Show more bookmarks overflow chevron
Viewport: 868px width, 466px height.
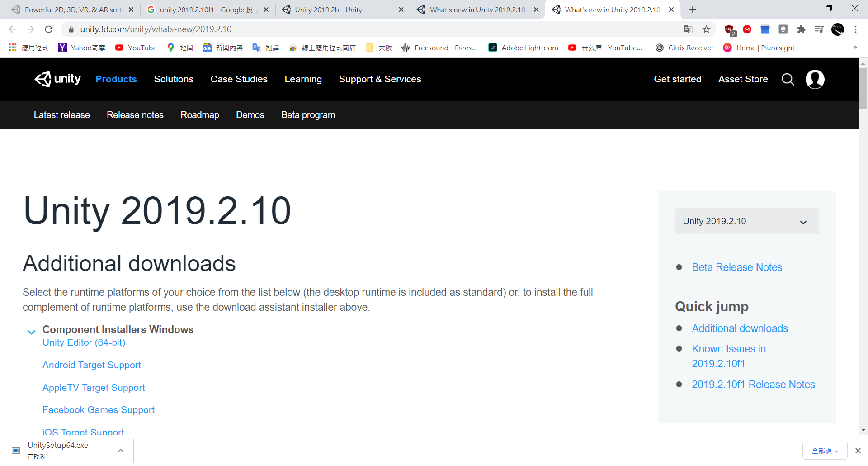854,48
